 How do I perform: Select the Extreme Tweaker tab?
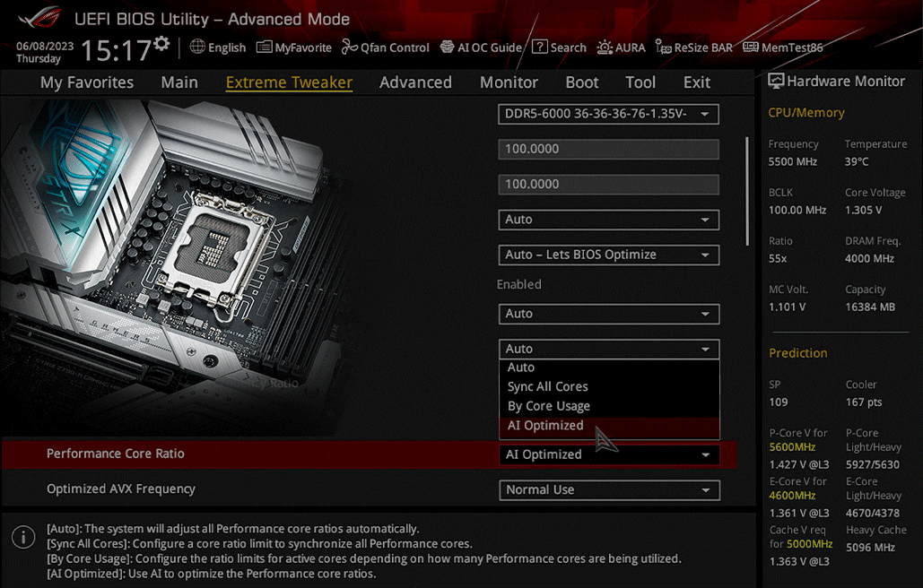pos(289,82)
